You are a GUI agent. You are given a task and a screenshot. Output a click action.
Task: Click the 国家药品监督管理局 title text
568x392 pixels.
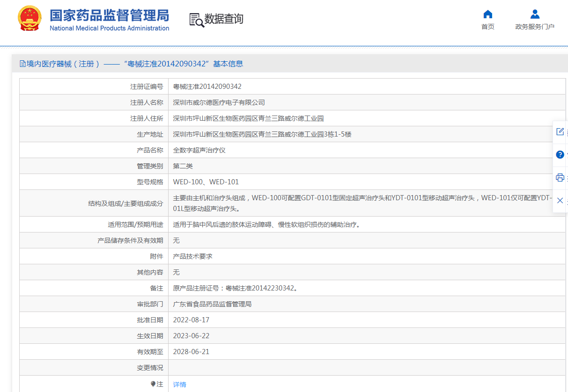pos(110,15)
